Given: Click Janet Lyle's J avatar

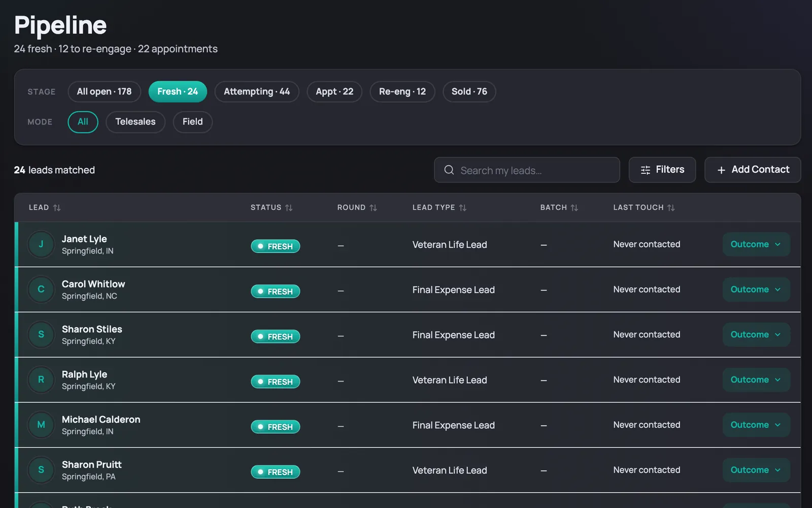Looking at the screenshot, I should pos(41,244).
